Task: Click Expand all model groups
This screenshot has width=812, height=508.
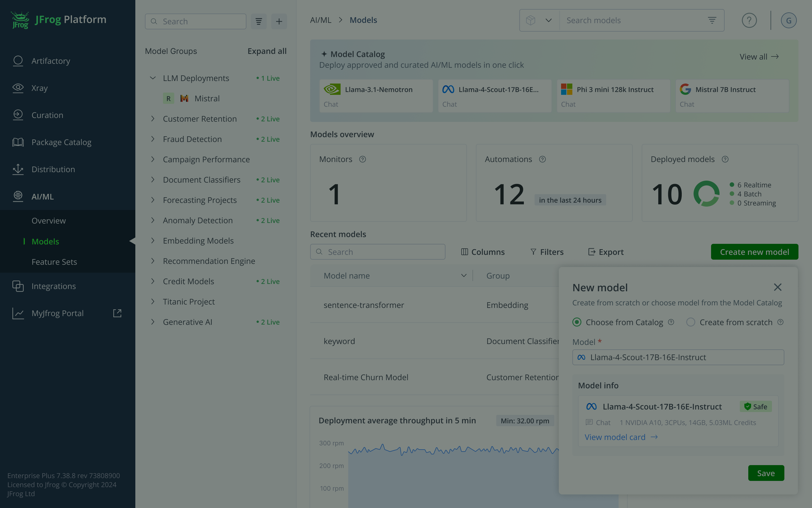Action: 267,51
